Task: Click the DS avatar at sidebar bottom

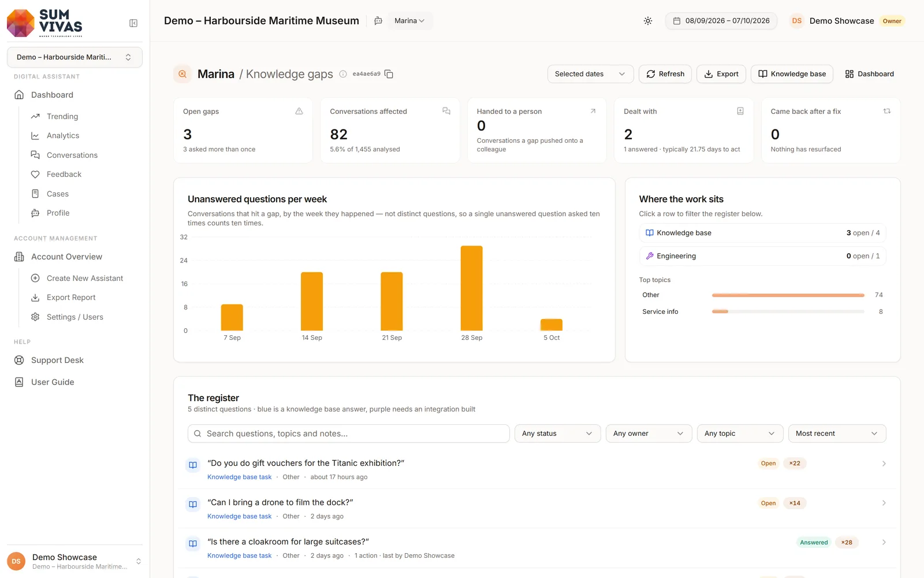Action: 16,561
